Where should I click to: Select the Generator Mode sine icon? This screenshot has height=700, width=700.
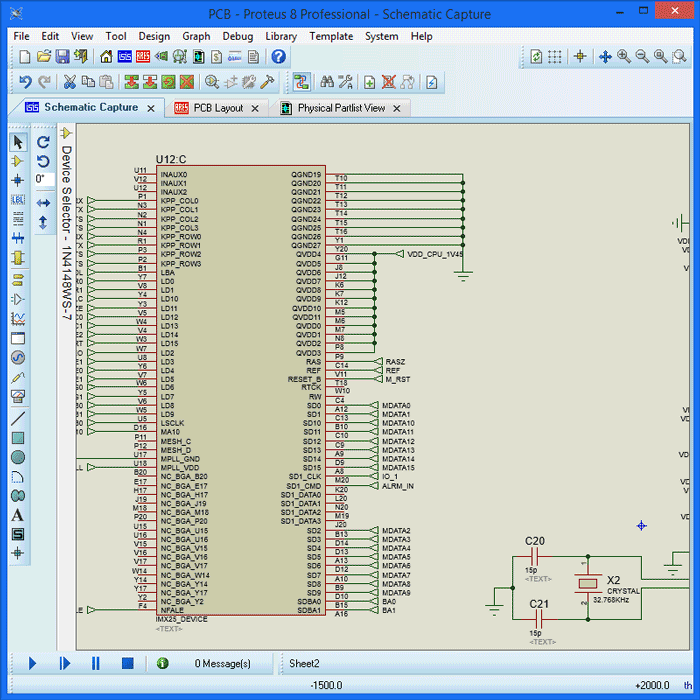click(18, 357)
